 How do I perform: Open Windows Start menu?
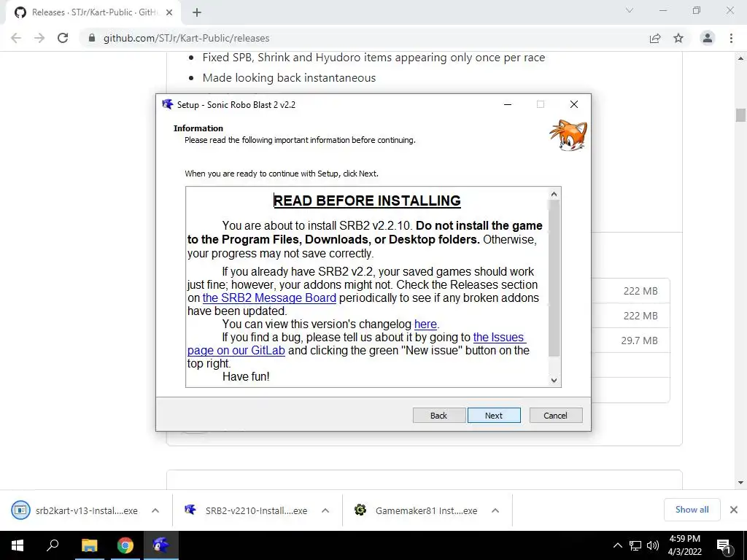[x=18, y=545]
